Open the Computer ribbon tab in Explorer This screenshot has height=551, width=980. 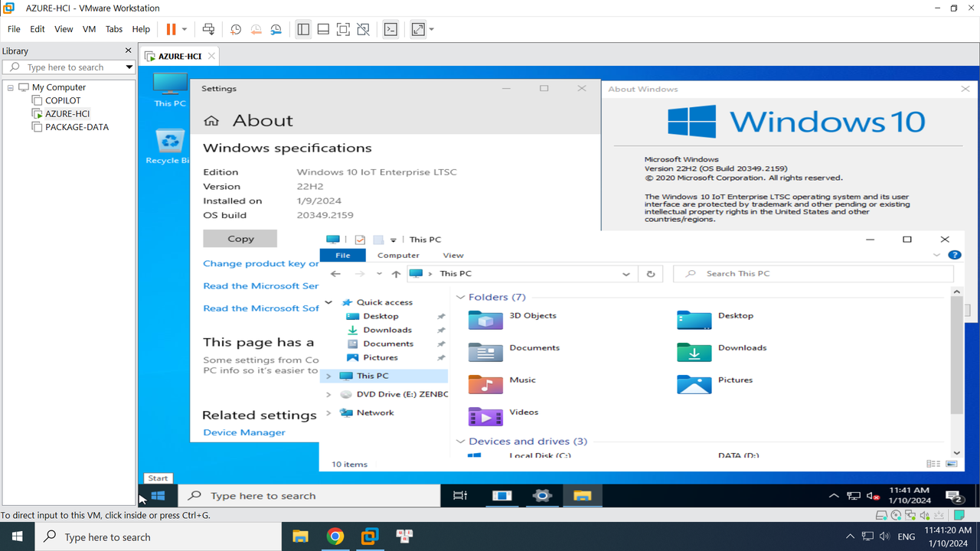point(398,255)
